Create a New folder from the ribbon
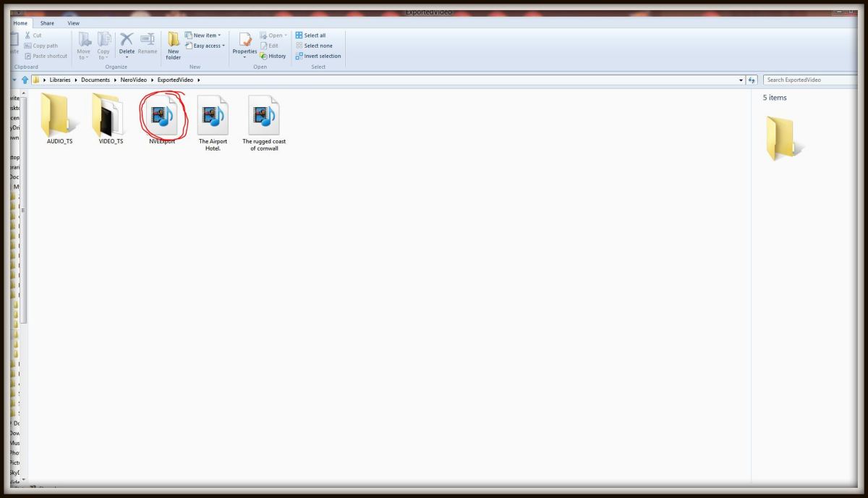 [173, 45]
